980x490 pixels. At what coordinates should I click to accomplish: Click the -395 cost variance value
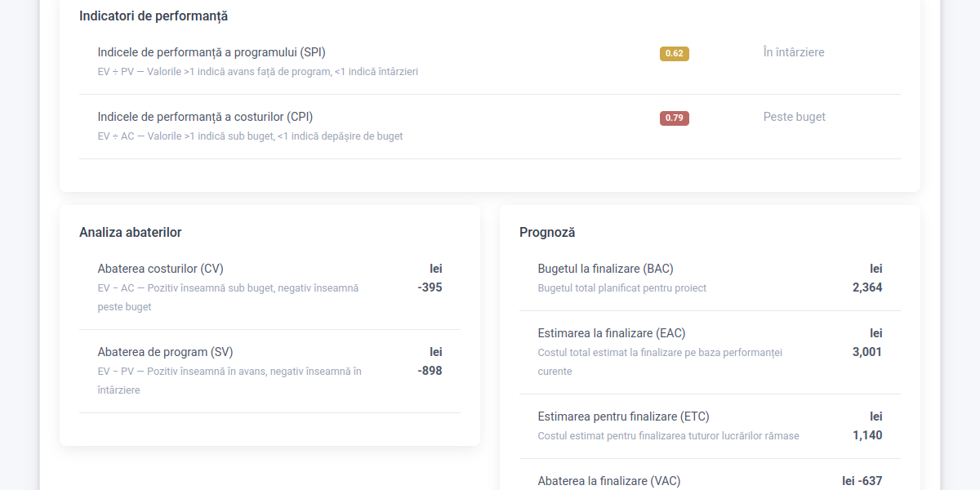pyautogui.click(x=430, y=287)
